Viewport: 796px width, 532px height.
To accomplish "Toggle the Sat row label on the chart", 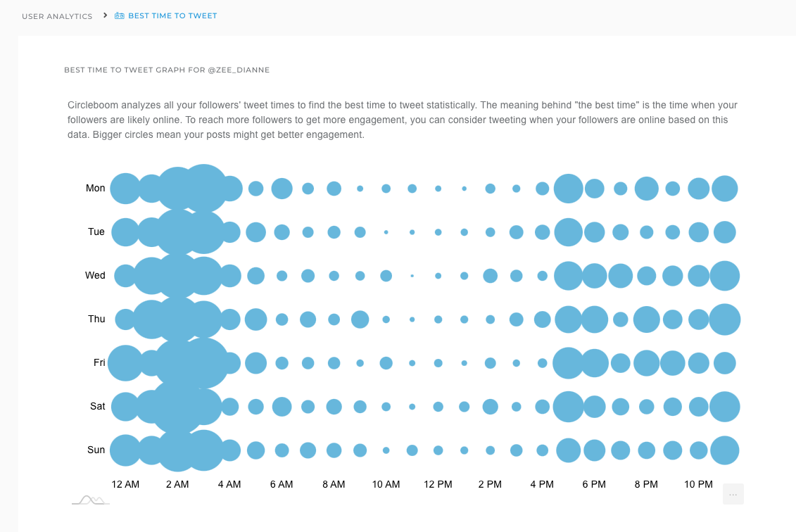I will point(96,406).
